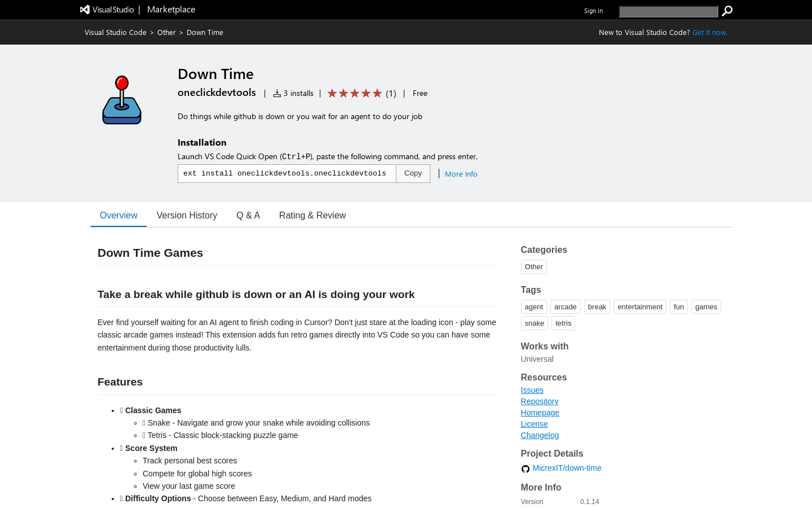The image size is (812, 508).
Task: Click the install command text box
Action: point(287,174)
